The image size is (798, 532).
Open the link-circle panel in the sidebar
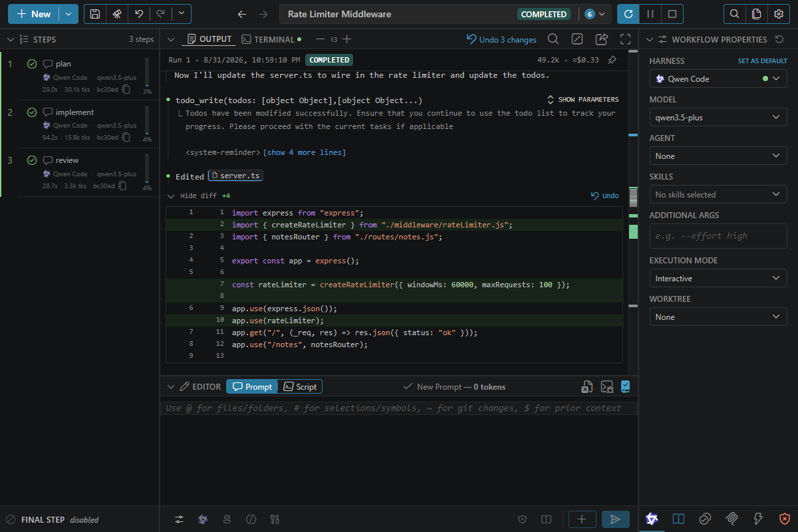705,519
